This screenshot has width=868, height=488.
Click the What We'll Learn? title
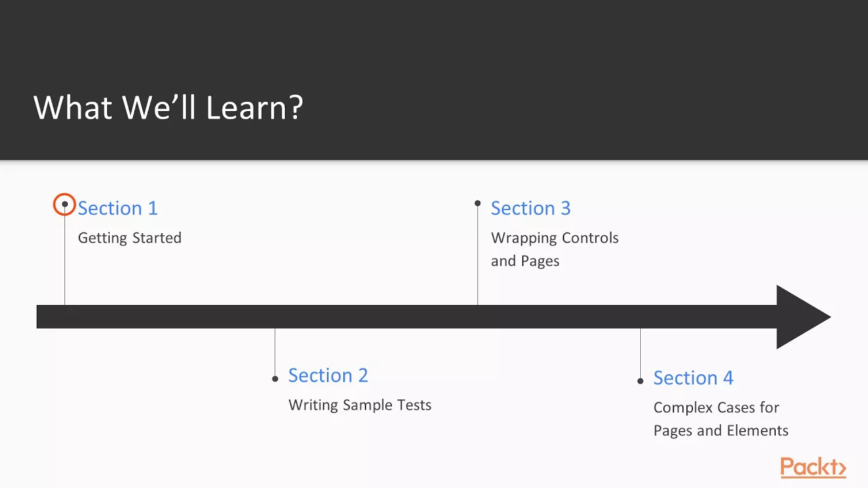point(168,107)
